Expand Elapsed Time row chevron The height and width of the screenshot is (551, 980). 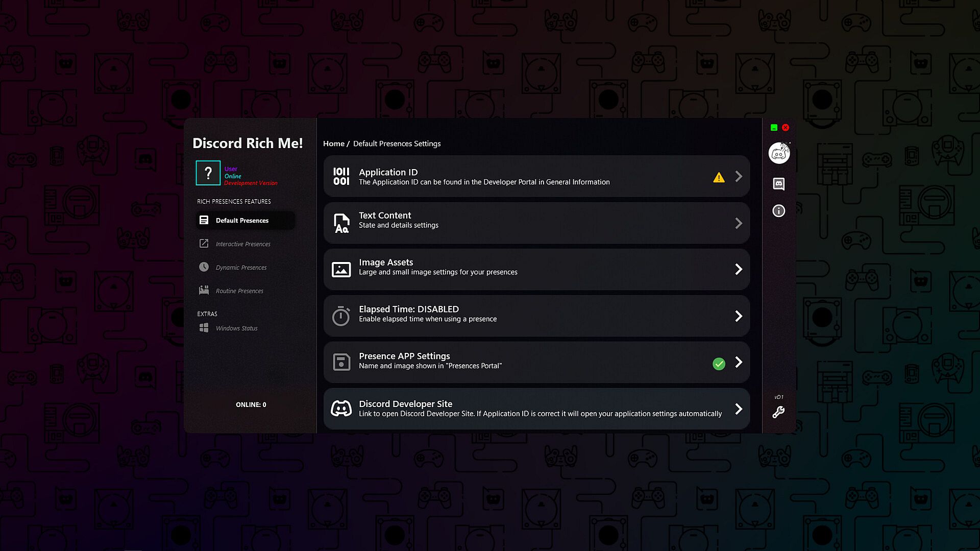[x=739, y=316]
